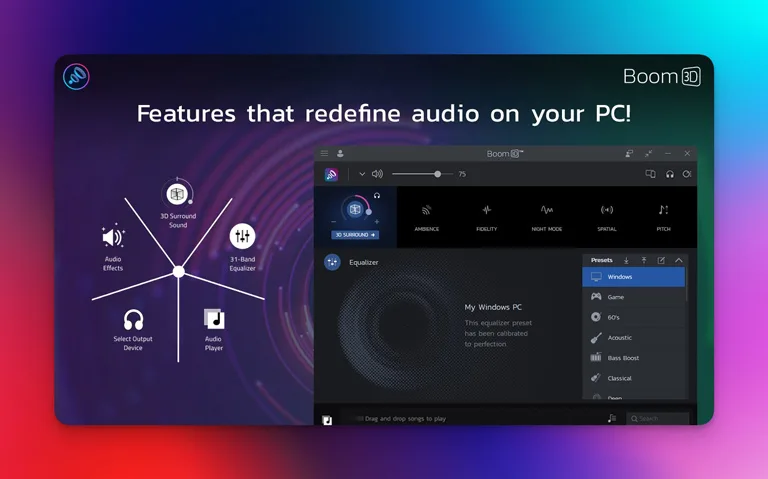768x479 pixels.
Task: Click the 31-Band Equalizer feature icon
Action: click(x=242, y=237)
